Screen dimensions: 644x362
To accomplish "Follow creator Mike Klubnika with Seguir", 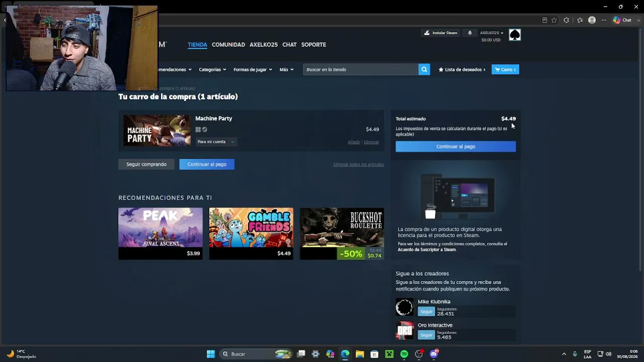I will 426,312.
